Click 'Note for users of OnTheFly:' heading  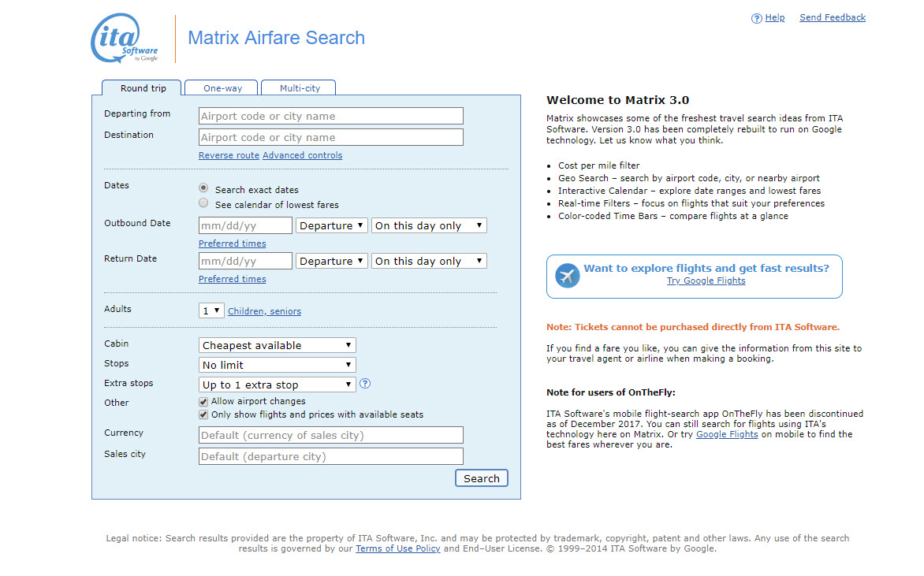click(610, 393)
